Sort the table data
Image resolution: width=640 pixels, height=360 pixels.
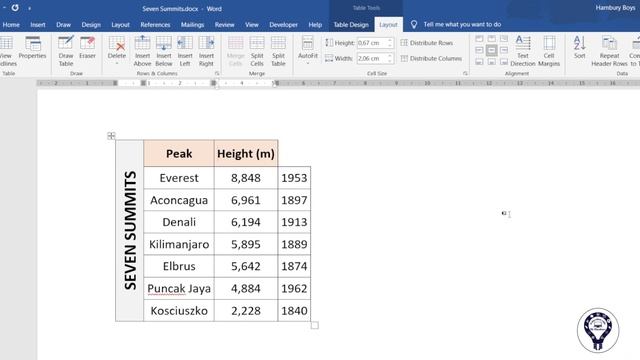[x=580, y=48]
